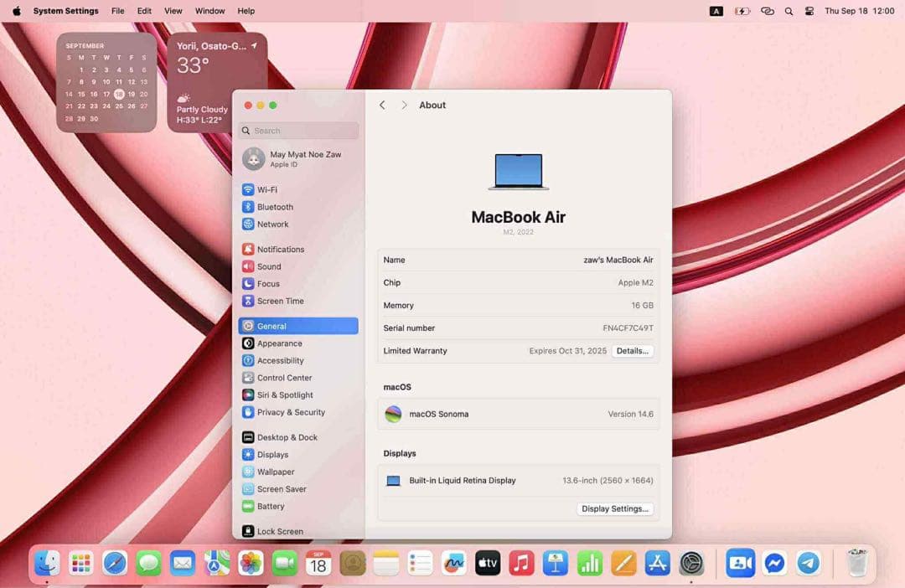
Task: Open Wi-Fi settings in the sidebar
Action: 267,189
